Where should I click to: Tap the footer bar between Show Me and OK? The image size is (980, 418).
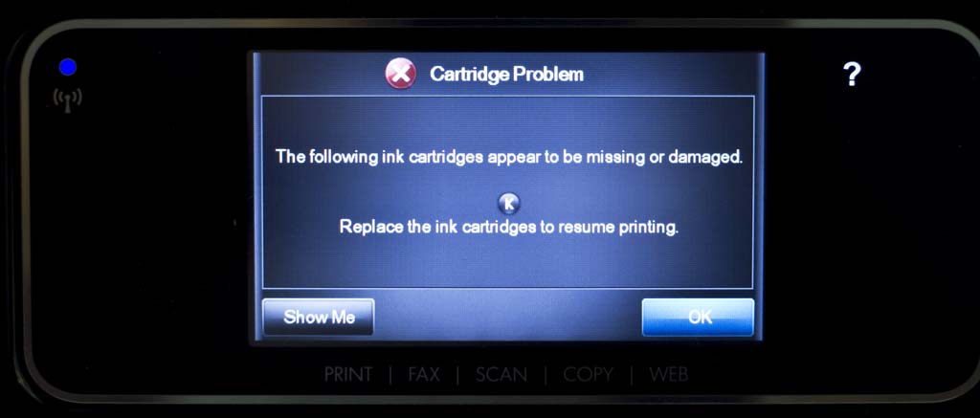pos(507,317)
